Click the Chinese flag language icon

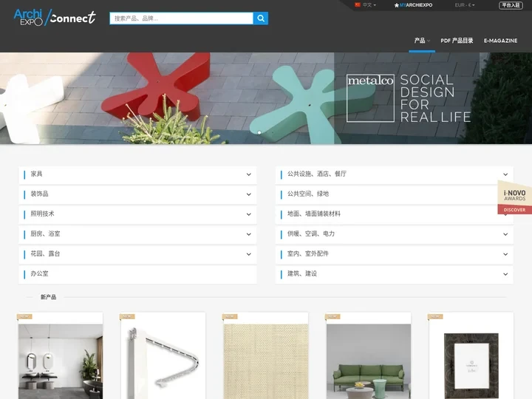358,4
